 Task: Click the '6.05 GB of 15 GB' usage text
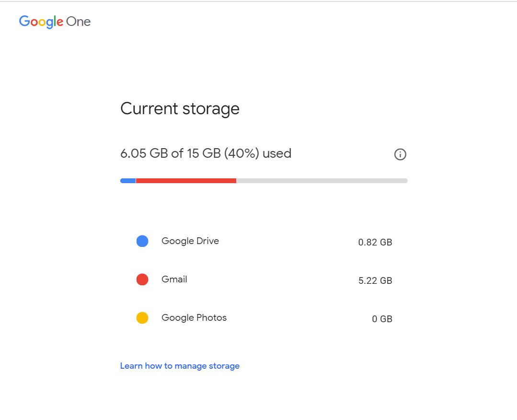[206, 153]
